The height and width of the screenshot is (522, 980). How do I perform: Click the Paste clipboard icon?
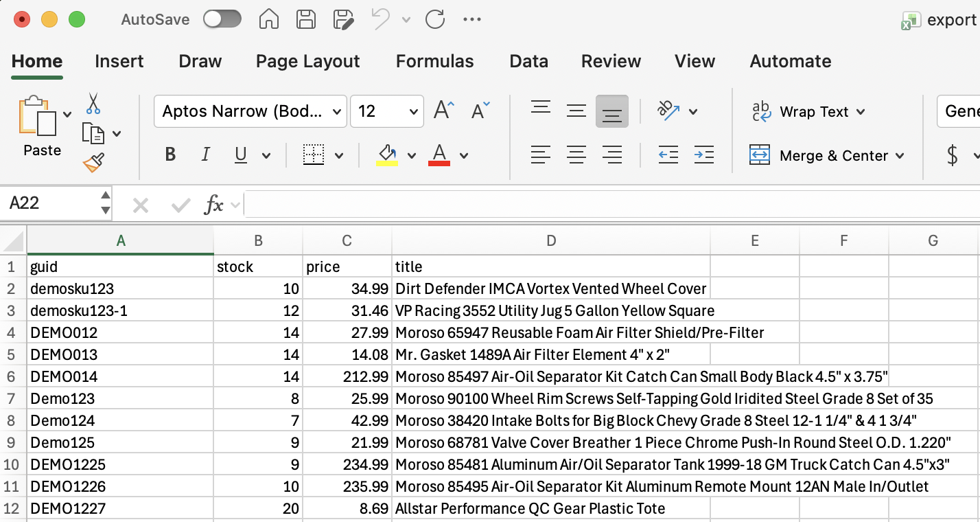click(38, 117)
